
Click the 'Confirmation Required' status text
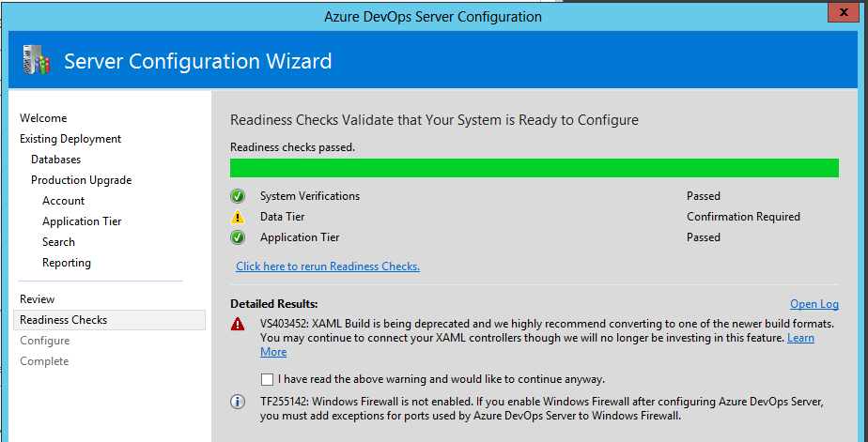[x=743, y=217]
